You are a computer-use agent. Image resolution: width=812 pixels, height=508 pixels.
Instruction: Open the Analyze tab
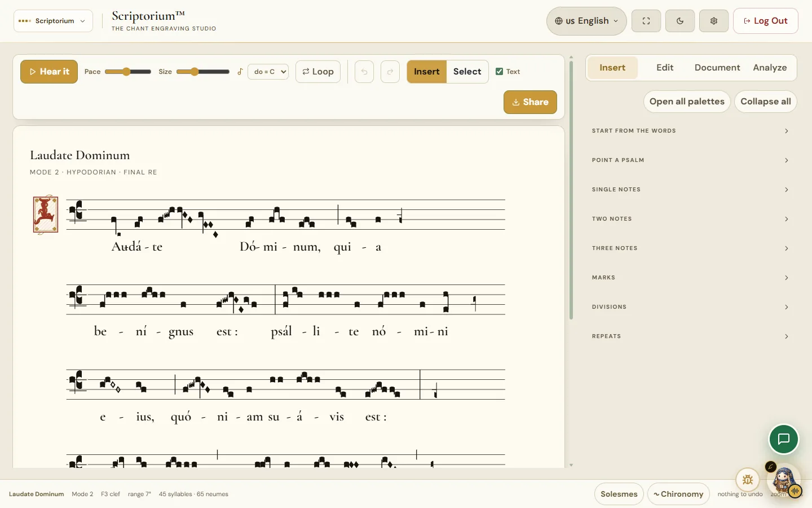point(770,68)
